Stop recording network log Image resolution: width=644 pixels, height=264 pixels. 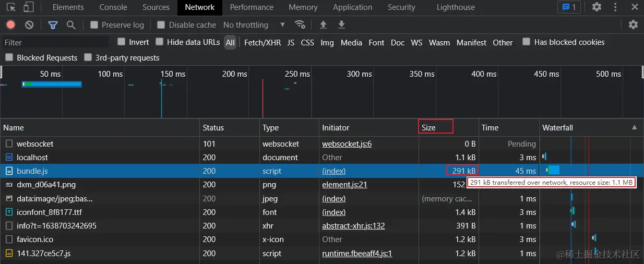(x=10, y=25)
